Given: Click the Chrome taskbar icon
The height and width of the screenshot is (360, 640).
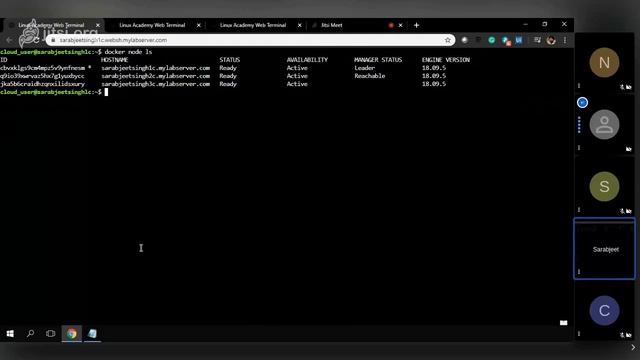Looking at the screenshot, I should 71,333.
